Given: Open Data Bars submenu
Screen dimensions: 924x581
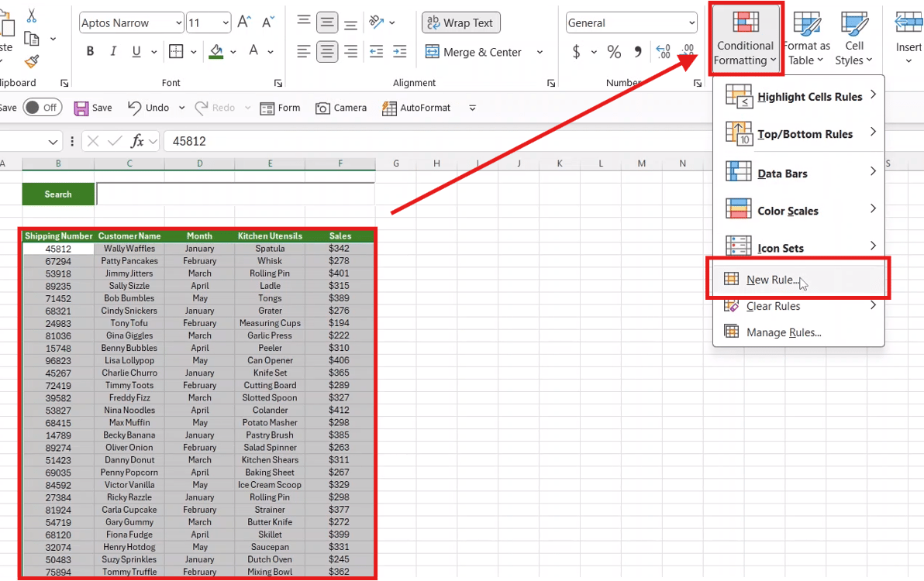Looking at the screenshot, I should pos(798,173).
